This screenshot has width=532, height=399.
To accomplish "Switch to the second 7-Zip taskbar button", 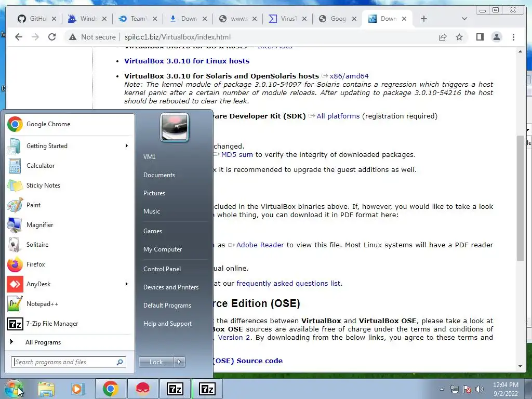I will (207, 389).
